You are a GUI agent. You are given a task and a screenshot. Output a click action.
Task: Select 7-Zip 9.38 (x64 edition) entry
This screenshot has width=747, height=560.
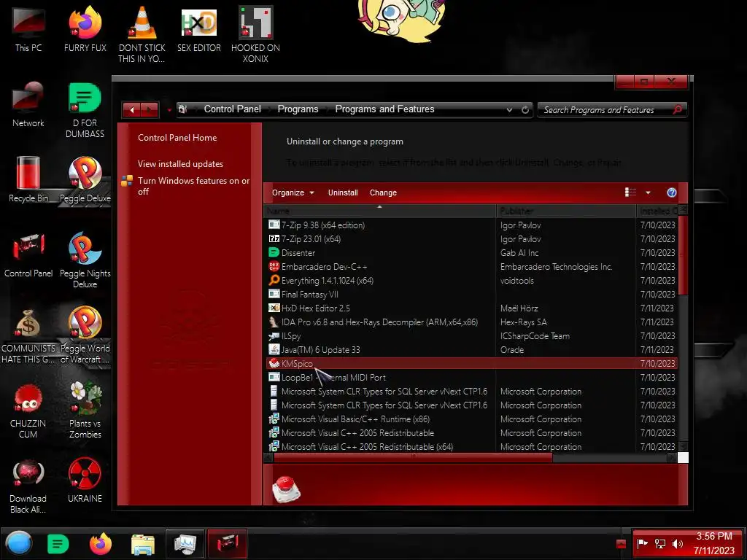pos(471,225)
